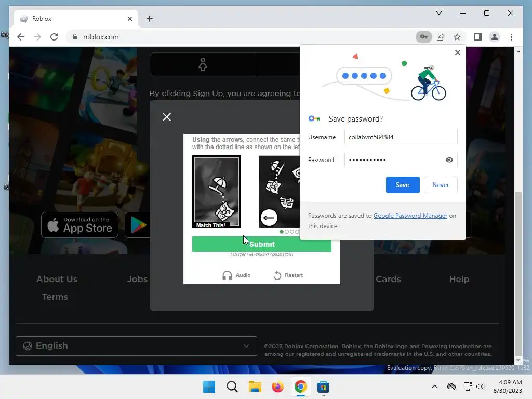The image size is (532, 399).
Task: Open Terms footer link
Action: [x=55, y=297]
